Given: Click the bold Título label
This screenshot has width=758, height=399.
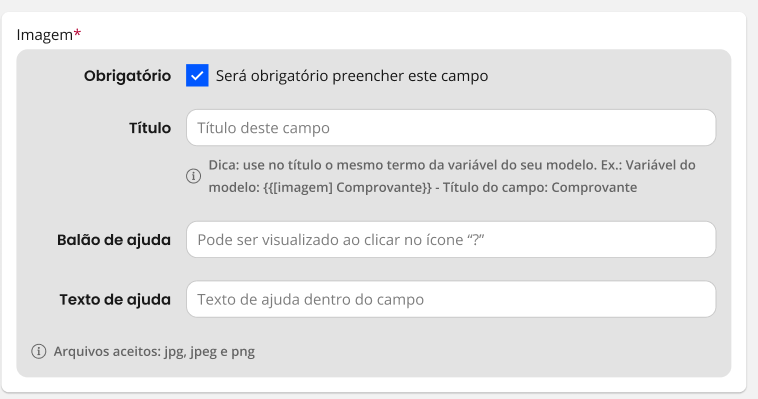Looking at the screenshot, I should (150, 128).
